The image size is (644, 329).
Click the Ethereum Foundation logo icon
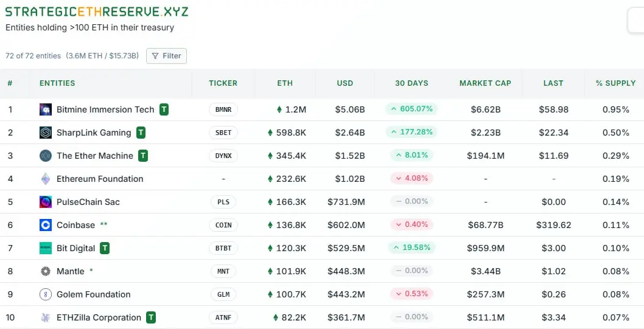(46, 179)
